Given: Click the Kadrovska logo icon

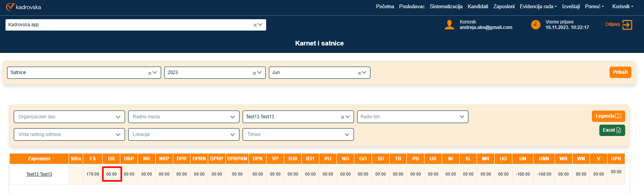Looking at the screenshot, I should 10,7.
